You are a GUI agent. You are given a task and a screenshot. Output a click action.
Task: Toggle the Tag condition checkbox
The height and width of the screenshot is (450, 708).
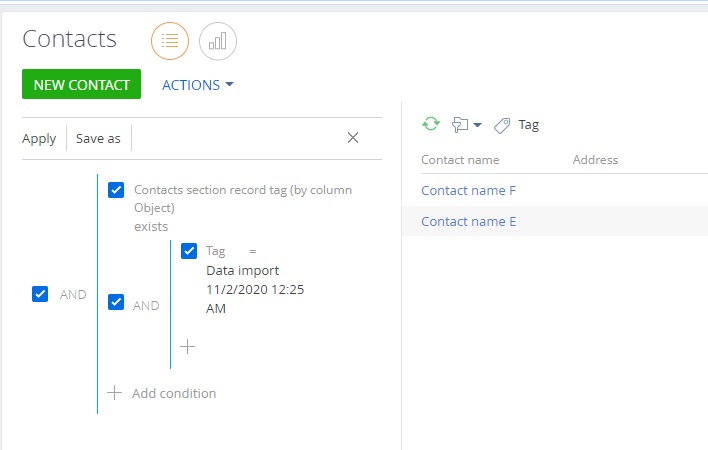(x=189, y=251)
